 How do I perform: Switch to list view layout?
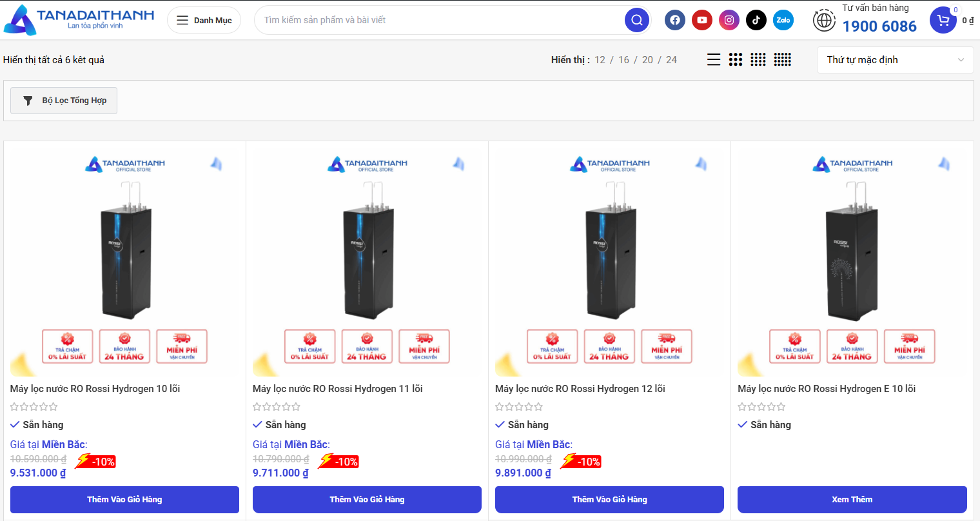714,59
